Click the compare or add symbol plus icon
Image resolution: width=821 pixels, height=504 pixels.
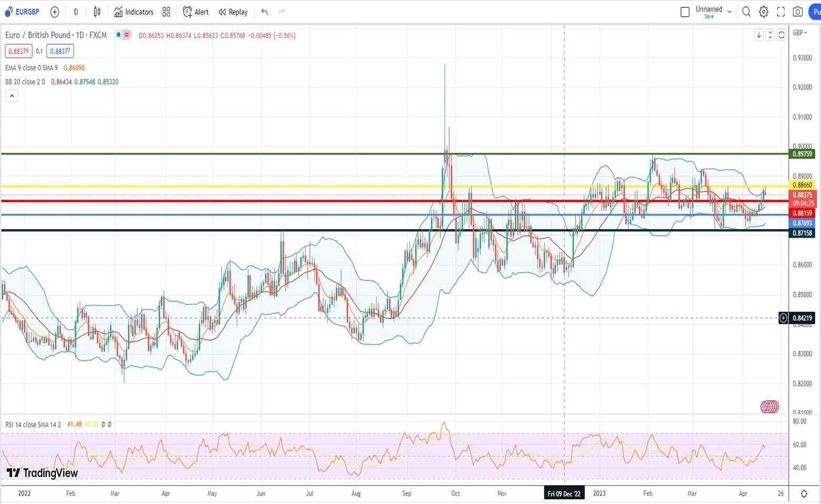click(54, 12)
